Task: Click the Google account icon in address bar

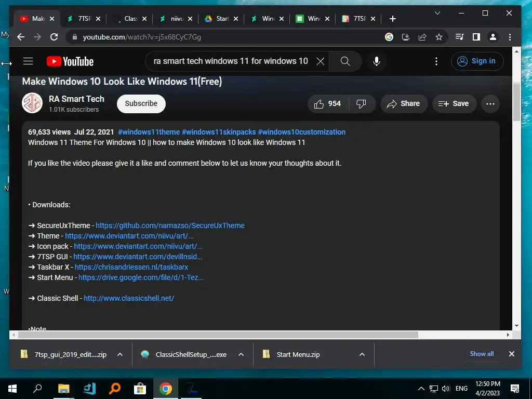Action: click(x=389, y=37)
